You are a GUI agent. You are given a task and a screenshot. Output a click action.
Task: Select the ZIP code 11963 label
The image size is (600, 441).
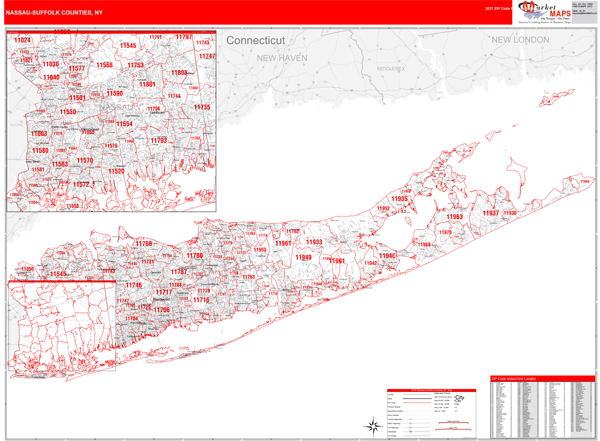(455, 216)
